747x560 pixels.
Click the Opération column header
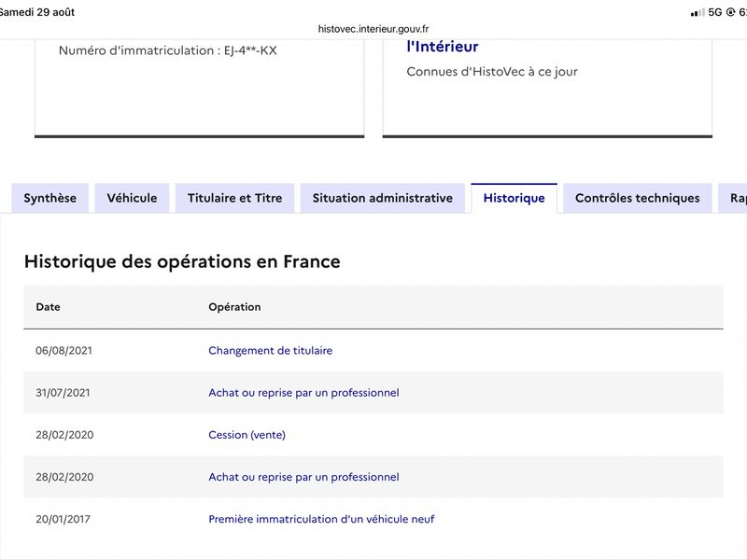234,307
